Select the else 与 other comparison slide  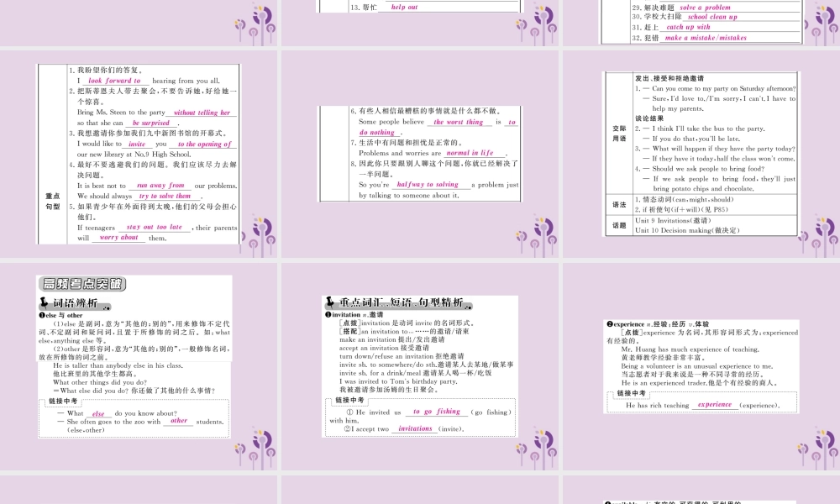(x=139, y=366)
